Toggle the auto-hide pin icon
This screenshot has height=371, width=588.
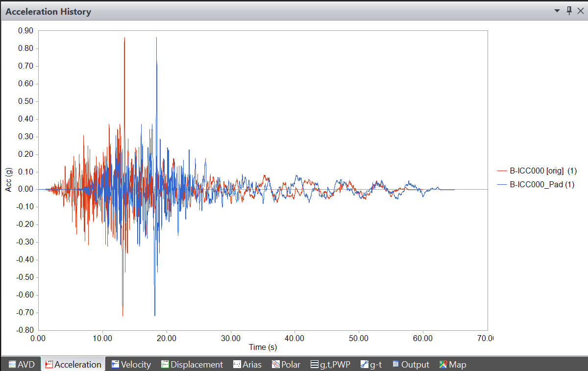point(569,11)
